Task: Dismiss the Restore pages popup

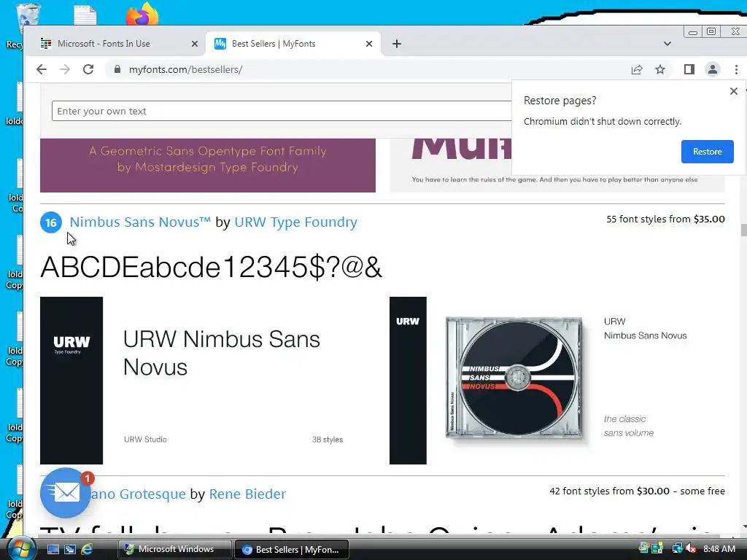Action: pyautogui.click(x=734, y=91)
